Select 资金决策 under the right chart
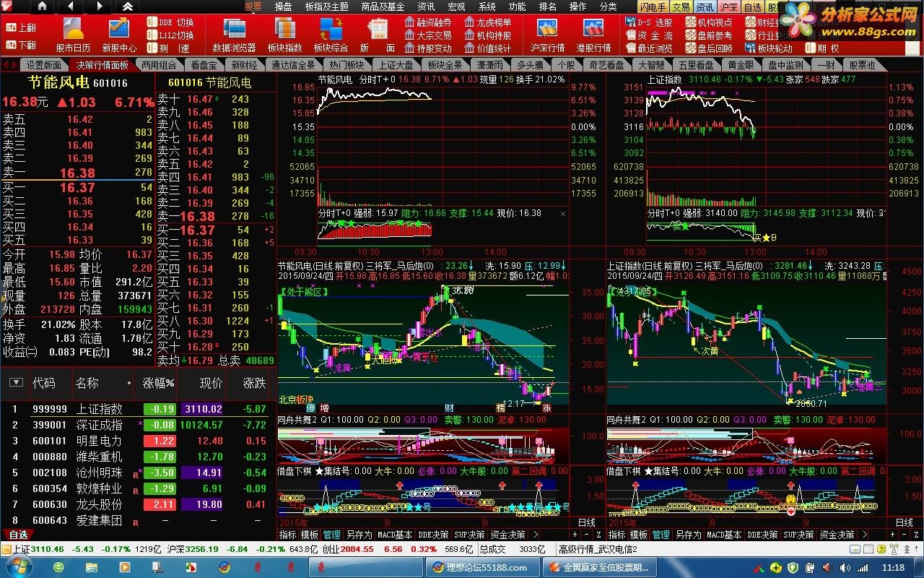 (837, 535)
